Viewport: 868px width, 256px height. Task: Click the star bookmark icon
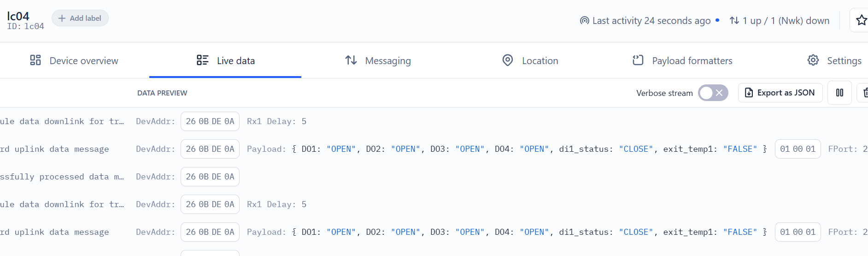pos(861,20)
